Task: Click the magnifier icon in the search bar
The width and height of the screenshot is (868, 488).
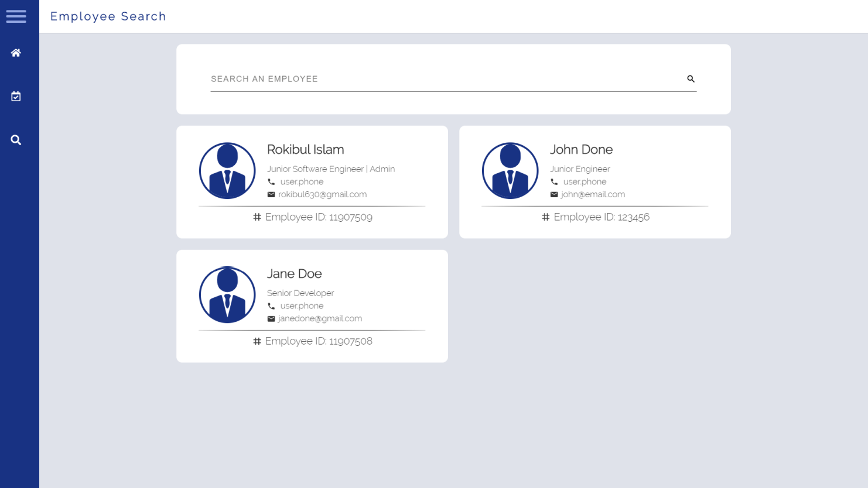Action: pos(691,78)
